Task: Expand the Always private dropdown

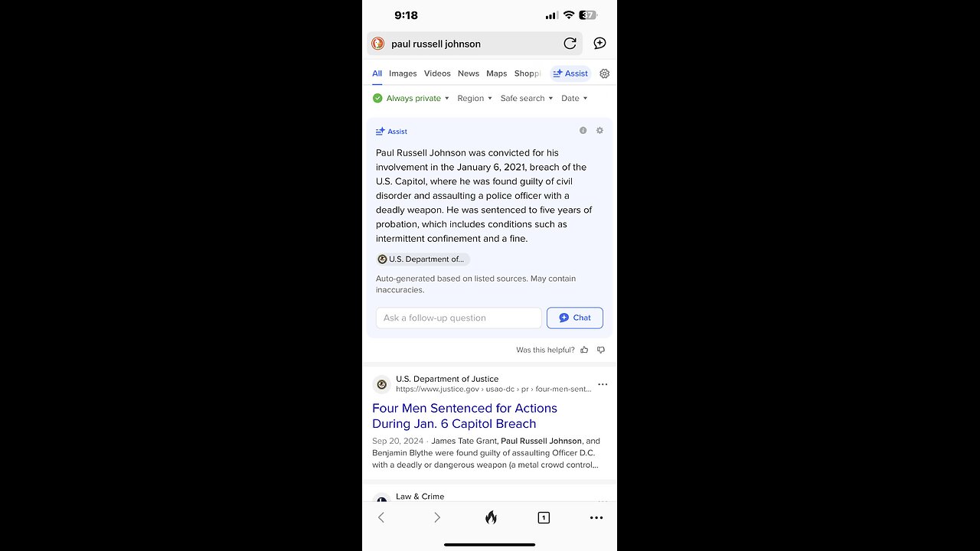Action: point(411,98)
